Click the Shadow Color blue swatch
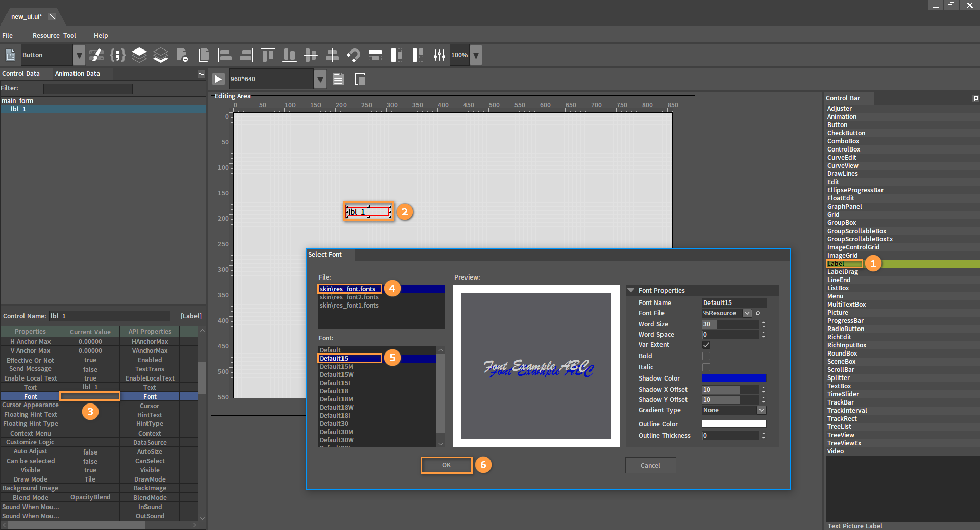 (x=733, y=378)
